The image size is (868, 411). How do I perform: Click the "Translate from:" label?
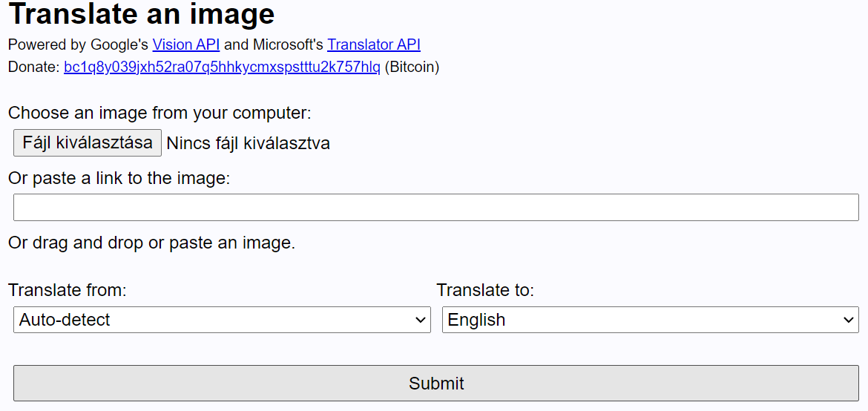[x=68, y=290]
